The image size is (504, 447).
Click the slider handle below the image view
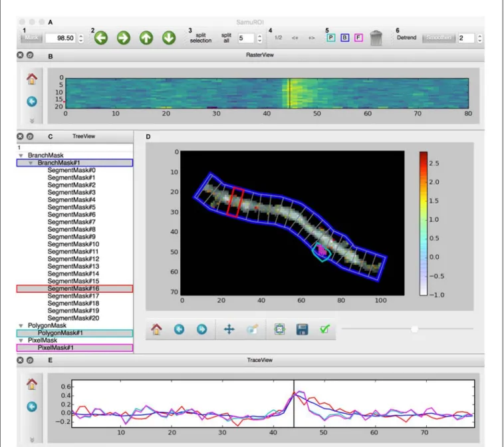click(x=415, y=329)
